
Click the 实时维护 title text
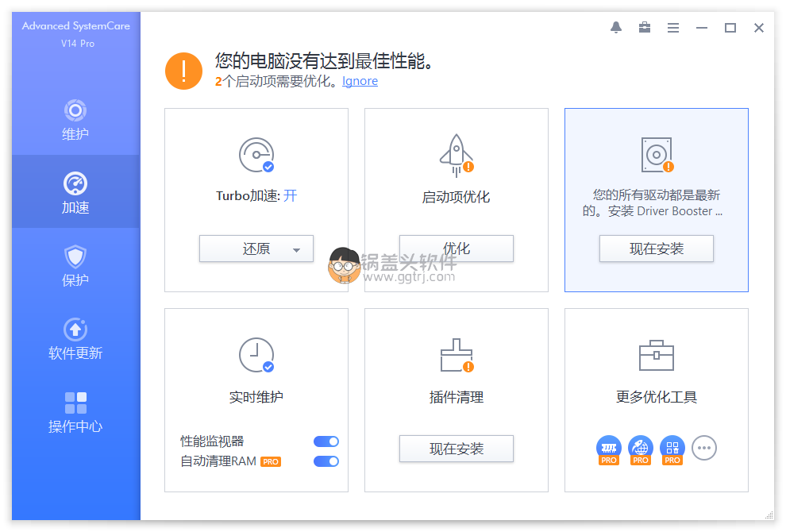pos(256,397)
